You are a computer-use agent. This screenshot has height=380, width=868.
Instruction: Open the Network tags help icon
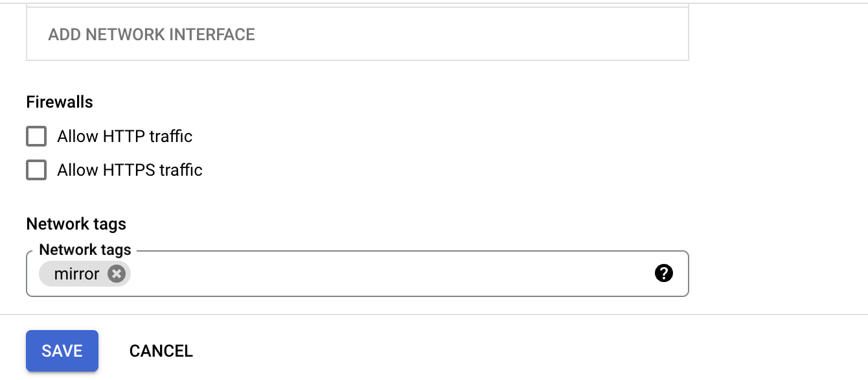(x=664, y=274)
